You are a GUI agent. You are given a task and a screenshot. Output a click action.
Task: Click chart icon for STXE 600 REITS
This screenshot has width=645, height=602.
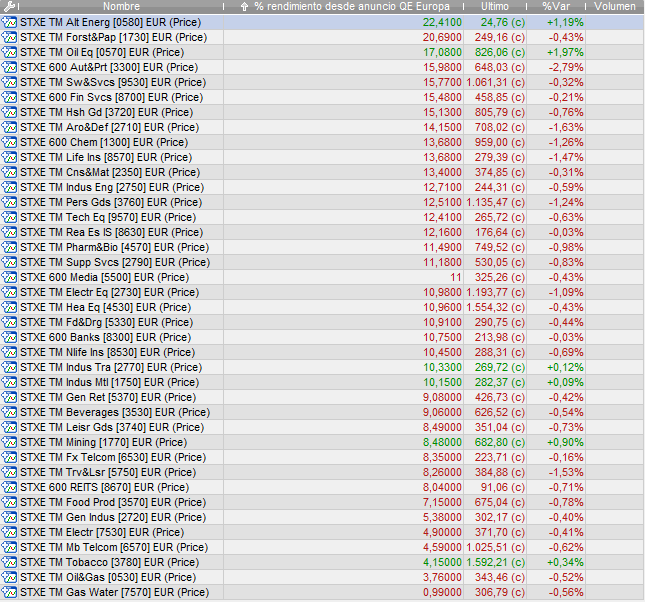pyautogui.click(x=9, y=488)
